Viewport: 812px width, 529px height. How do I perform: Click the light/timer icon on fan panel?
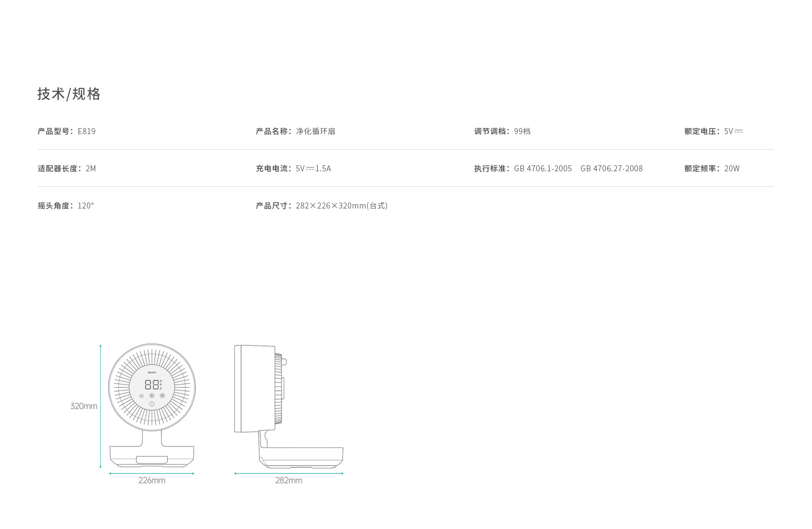[141, 396]
